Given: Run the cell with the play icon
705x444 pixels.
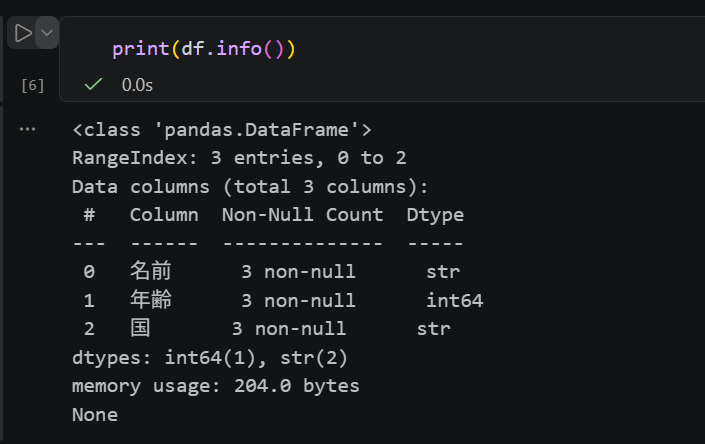Looking at the screenshot, I should coord(22,33).
